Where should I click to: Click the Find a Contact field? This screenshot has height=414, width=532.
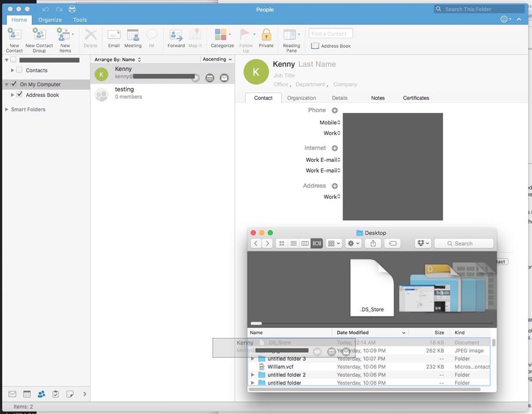click(331, 34)
